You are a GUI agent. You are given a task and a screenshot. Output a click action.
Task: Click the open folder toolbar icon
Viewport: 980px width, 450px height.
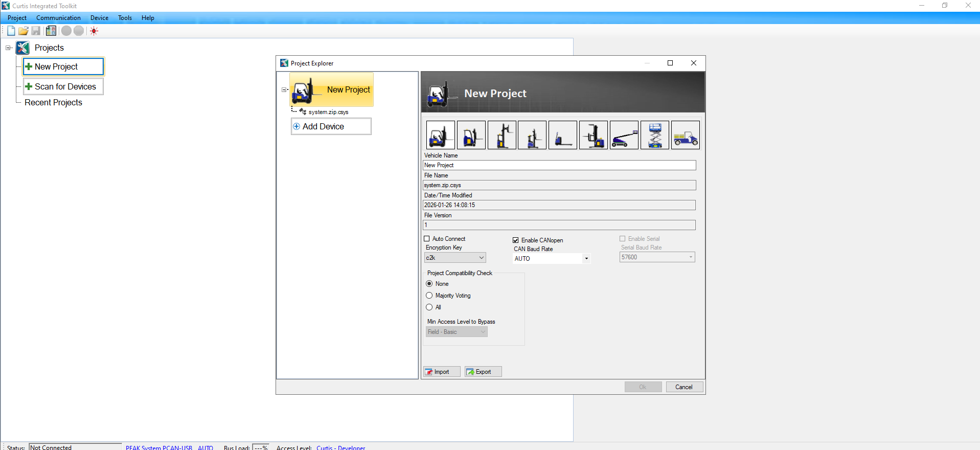(23, 31)
